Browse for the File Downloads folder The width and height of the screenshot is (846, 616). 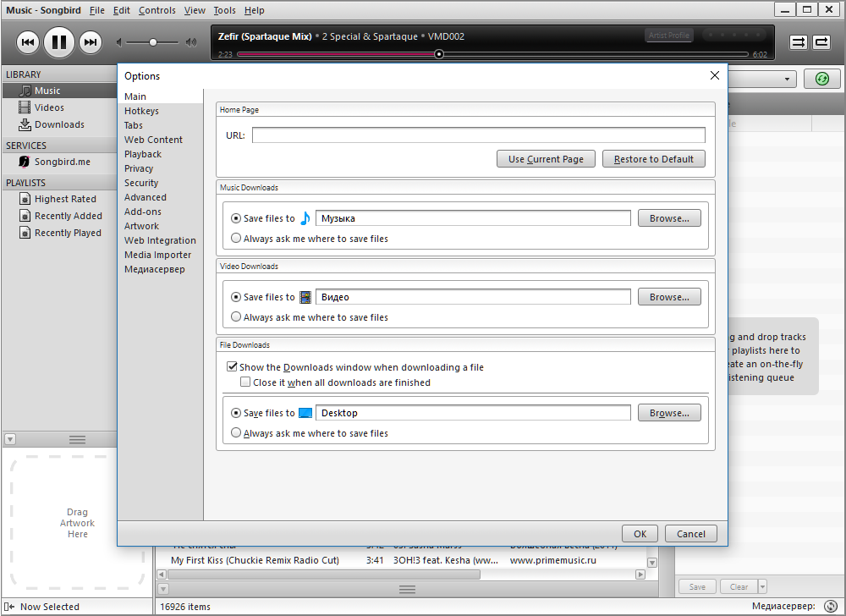[x=669, y=413]
